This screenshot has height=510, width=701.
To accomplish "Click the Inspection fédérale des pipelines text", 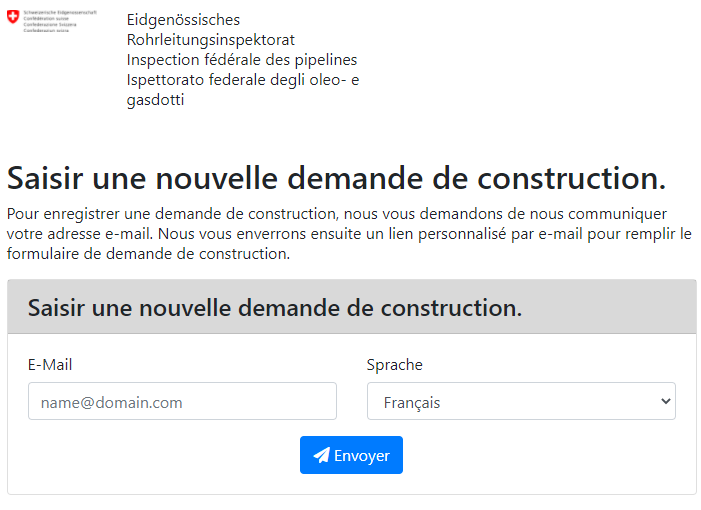I will click(242, 59).
